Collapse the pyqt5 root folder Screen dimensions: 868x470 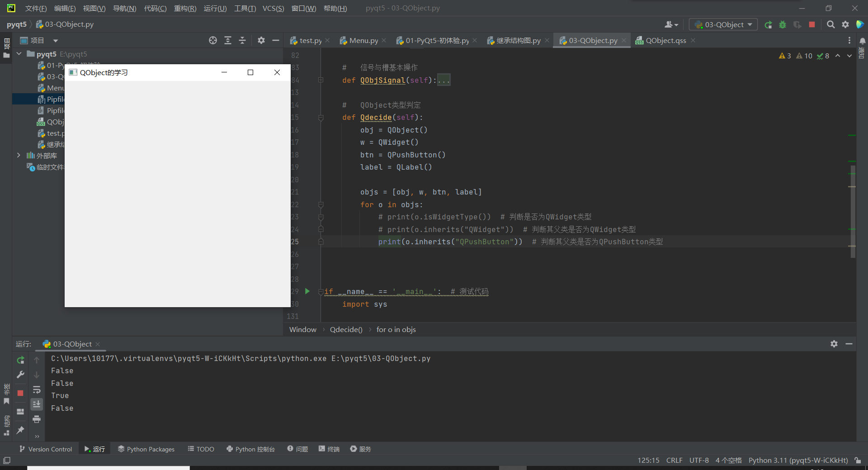[19, 54]
